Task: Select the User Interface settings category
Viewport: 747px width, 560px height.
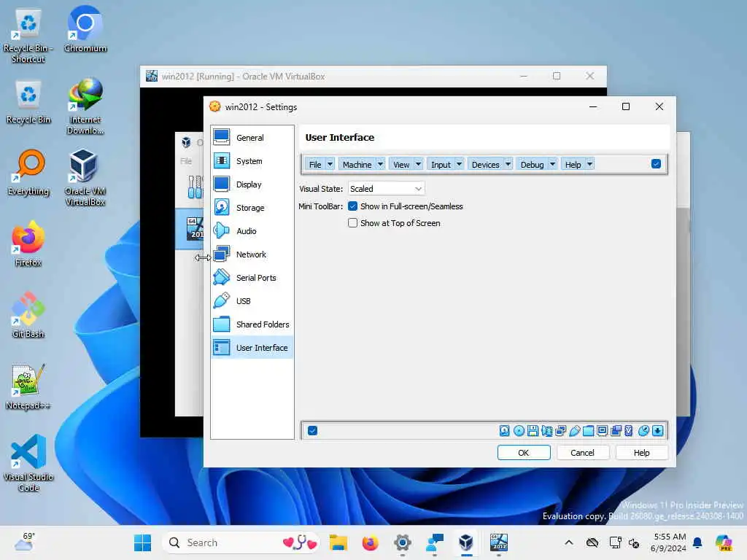Action: tap(252, 348)
